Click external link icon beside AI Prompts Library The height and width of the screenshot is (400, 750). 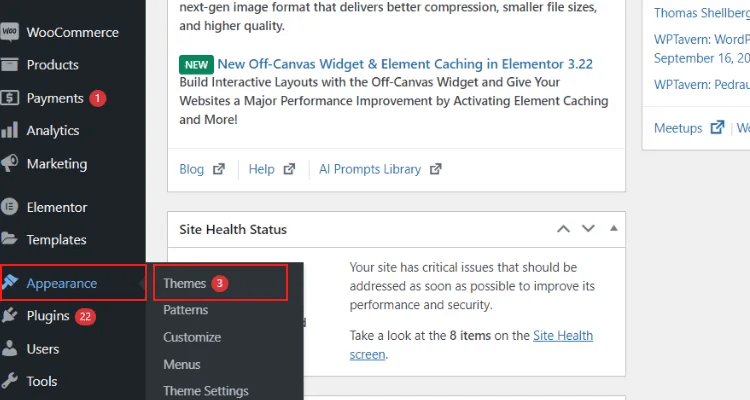[436, 169]
